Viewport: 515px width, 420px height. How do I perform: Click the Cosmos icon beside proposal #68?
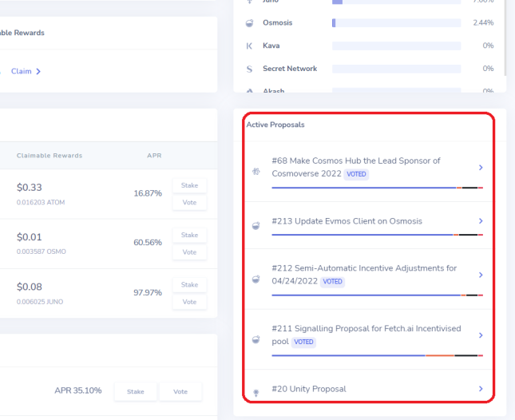[256, 171]
